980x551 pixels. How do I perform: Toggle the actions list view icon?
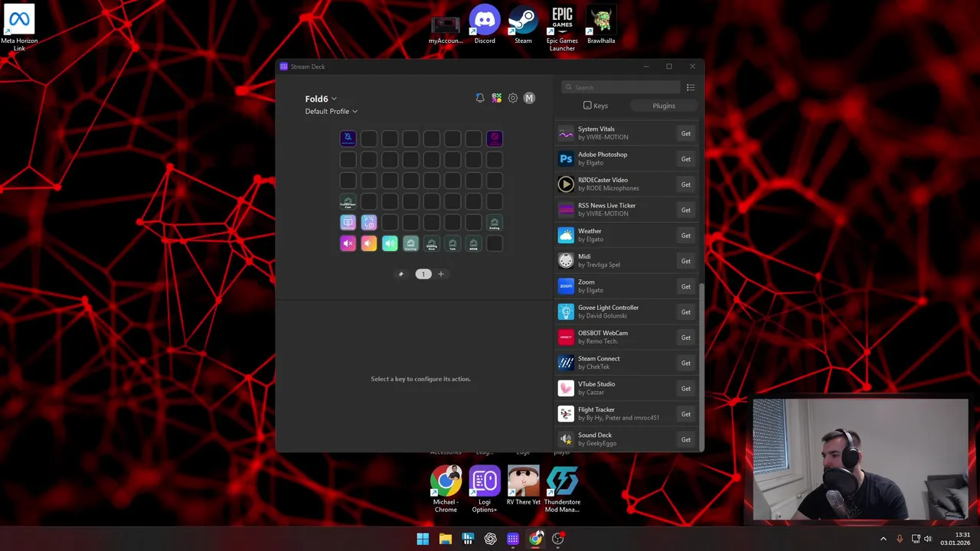pos(691,87)
